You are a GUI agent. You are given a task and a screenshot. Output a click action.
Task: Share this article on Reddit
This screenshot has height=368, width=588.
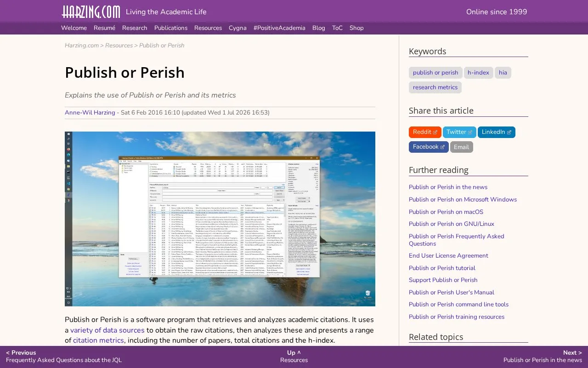tap(425, 132)
